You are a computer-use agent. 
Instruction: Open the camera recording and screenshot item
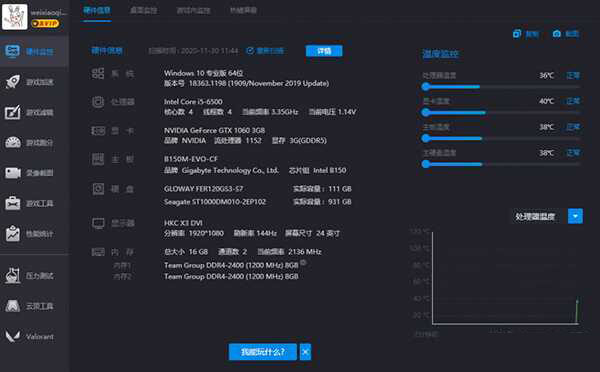pyautogui.click(x=34, y=173)
